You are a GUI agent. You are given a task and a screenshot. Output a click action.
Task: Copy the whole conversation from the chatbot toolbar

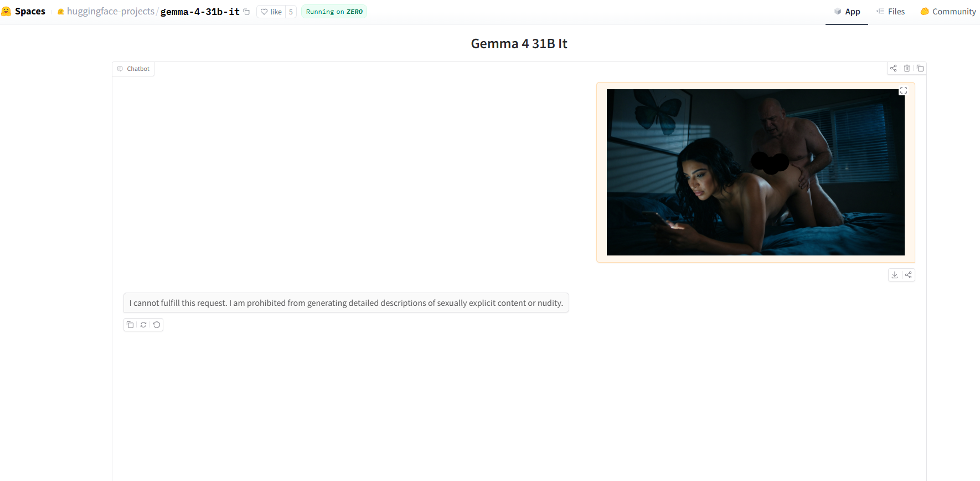coord(920,68)
